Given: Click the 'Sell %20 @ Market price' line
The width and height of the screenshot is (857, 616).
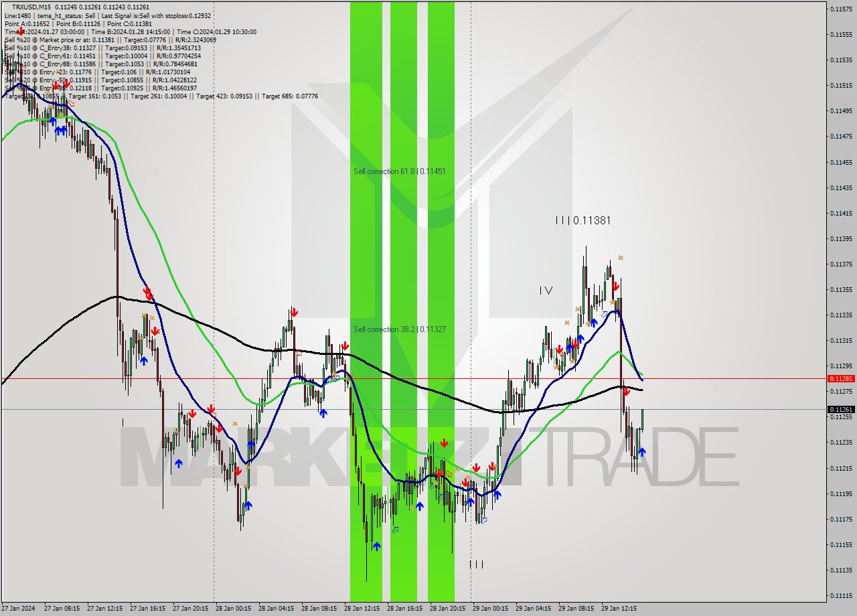Looking at the screenshot, I should pos(110,40).
